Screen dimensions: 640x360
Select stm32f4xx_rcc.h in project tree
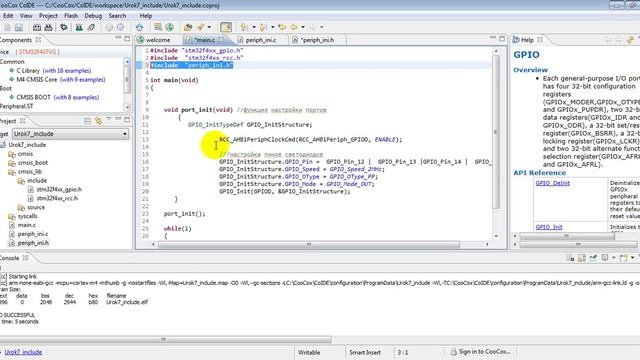tap(57, 198)
